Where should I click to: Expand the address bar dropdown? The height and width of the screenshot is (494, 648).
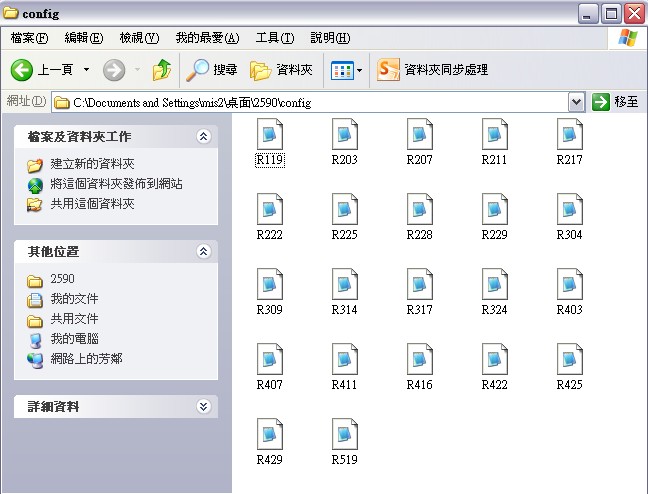click(x=577, y=102)
